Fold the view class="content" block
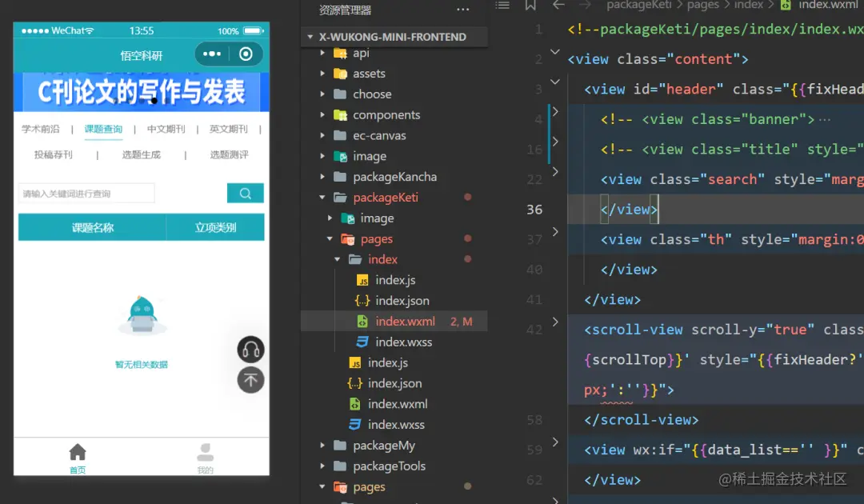864x504 pixels. click(x=555, y=52)
